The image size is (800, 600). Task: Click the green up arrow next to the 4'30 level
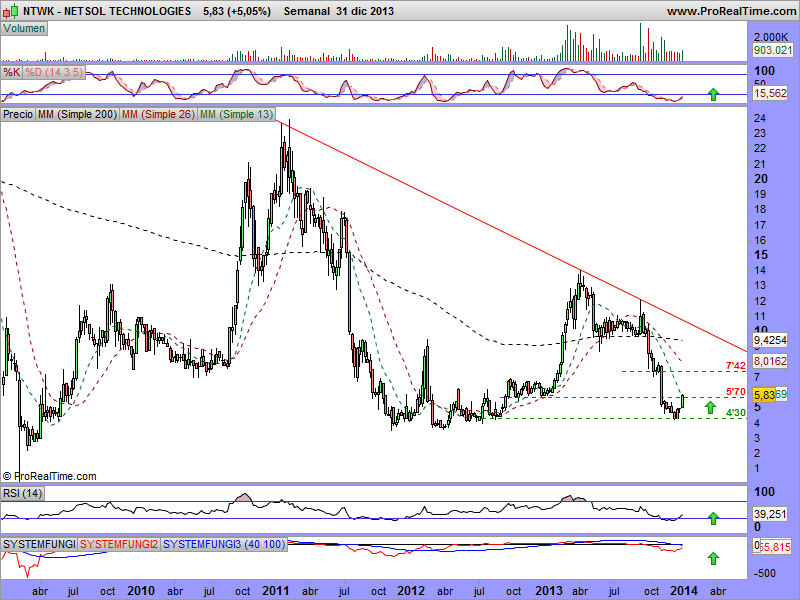tap(710, 407)
